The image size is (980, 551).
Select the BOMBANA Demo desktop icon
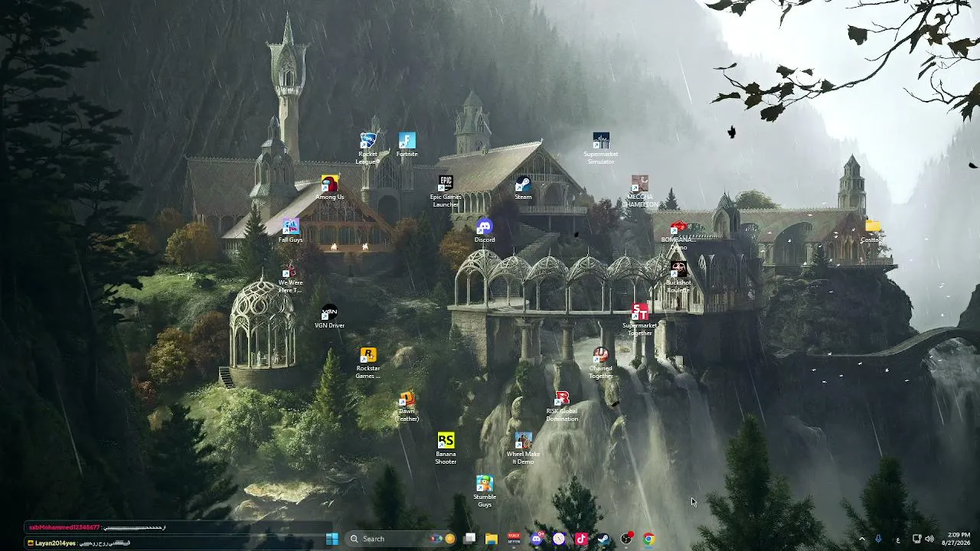coord(678,235)
